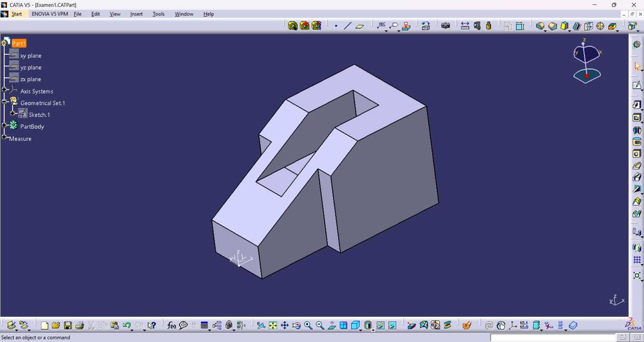Open the View menu
The height and width of the screenshot is (342, 644).
pos(115,14)
